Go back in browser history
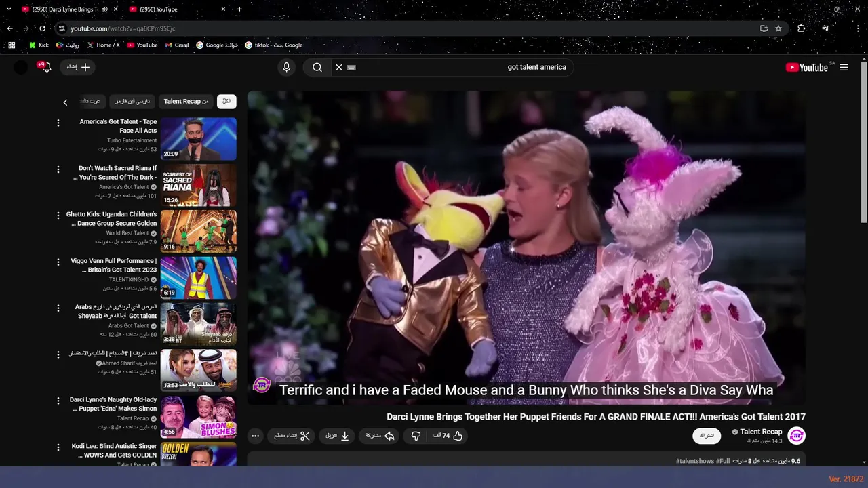The height and width of the screenshot is (488, 868). [x=9, y=28]
